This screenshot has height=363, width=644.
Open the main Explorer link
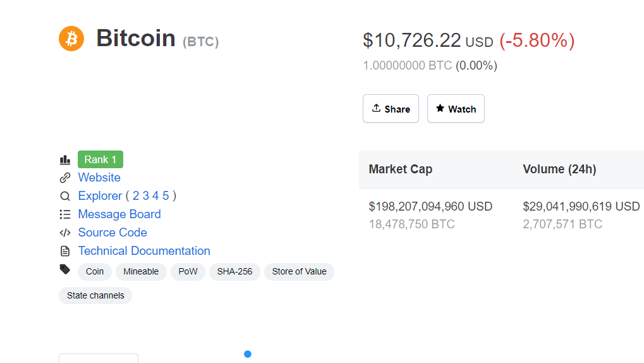click(x=100, y=195)
